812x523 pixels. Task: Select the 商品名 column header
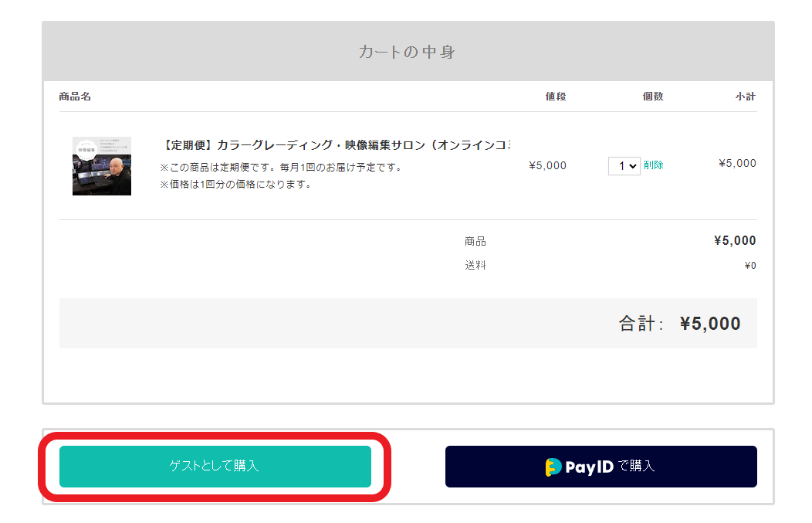(75, 97)
